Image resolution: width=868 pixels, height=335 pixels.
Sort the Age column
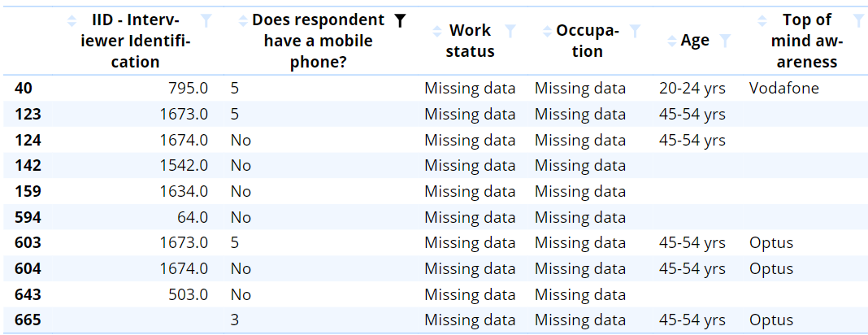(x=672, y=41)
